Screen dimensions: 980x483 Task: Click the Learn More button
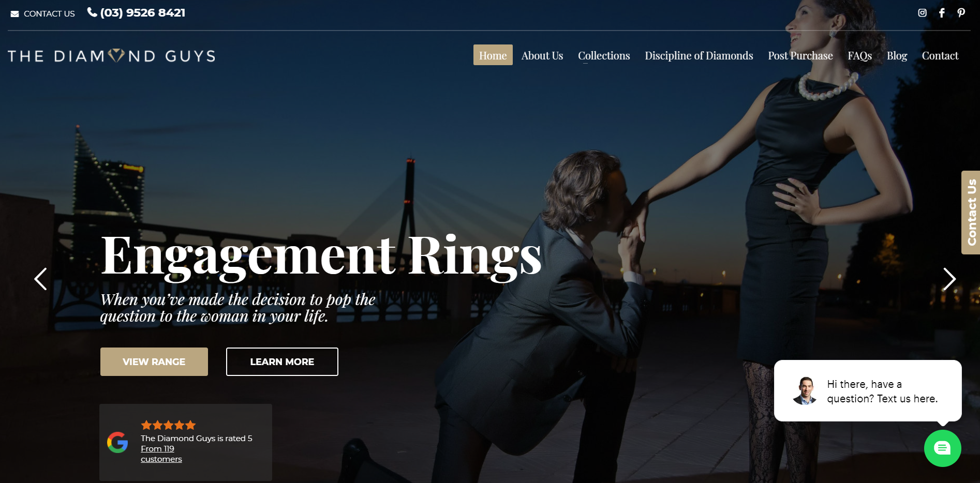[x=282, y=361]
